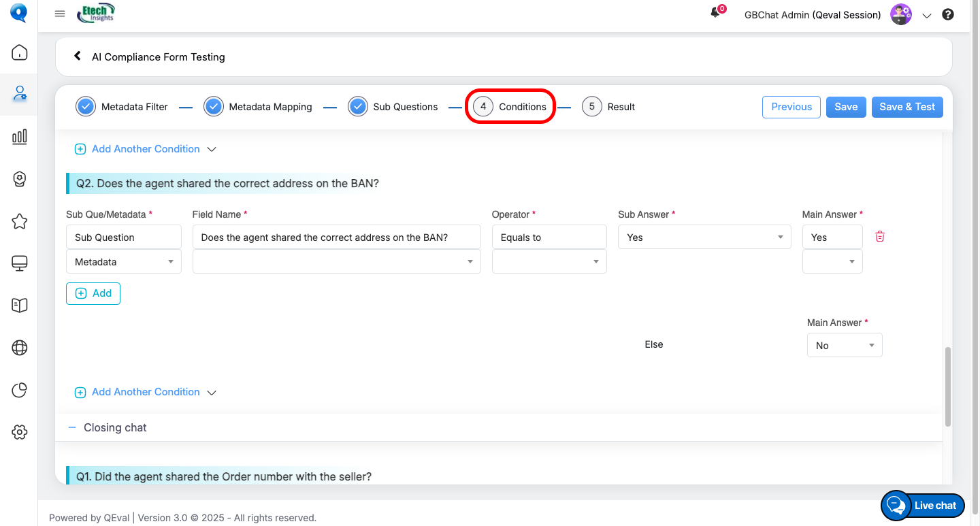Go to the Result step
Image resolution: width=980 pixels, height=526 pixels.
[x=608, y=107]
